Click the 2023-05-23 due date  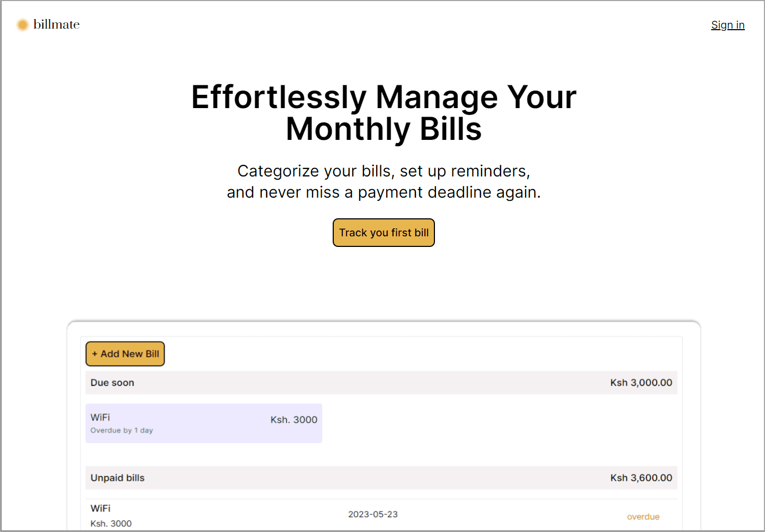373,515
